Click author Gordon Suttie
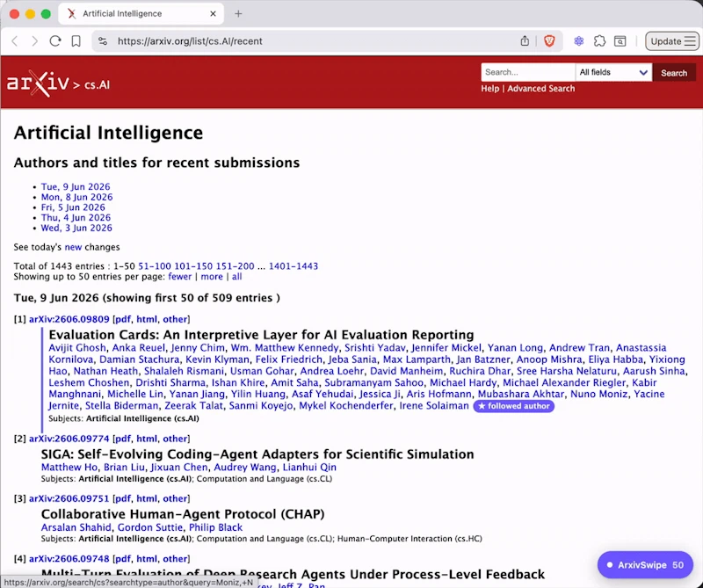This screenshot has width=703, height=588. pos(150,527)
